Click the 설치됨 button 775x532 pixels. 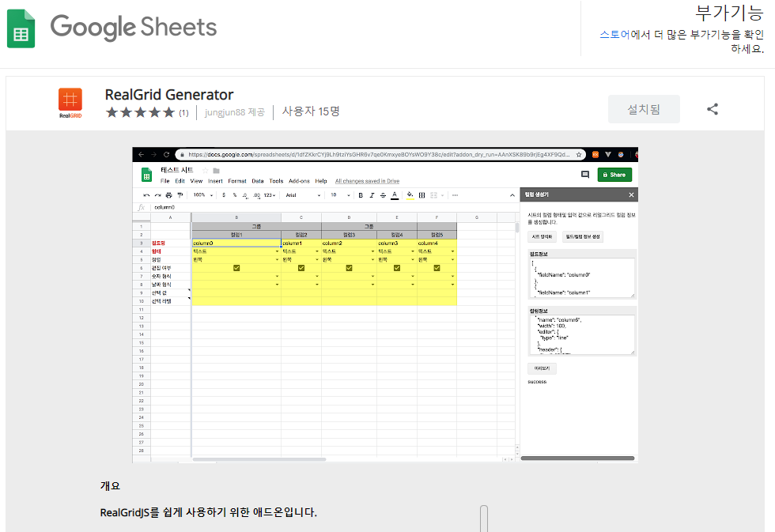pos(644,109)
